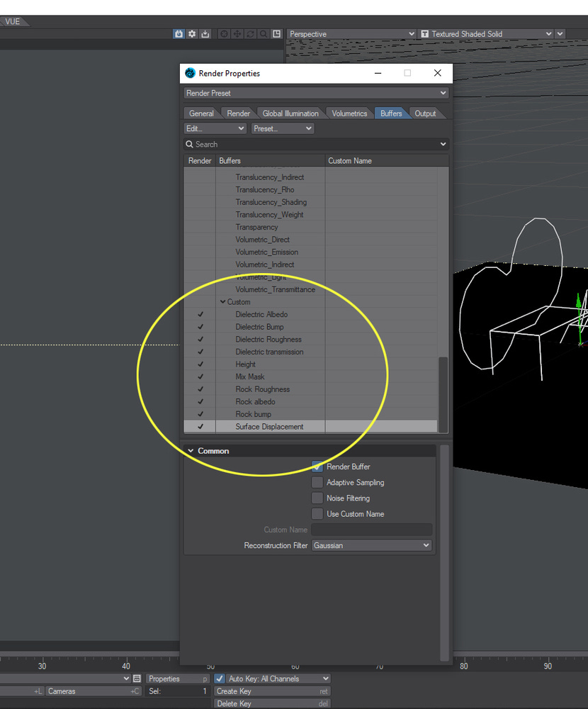Open the Preset dropdown in Buffers tab
The width and height of the screenshot is (588, 709).
click(x=283, y=128)
